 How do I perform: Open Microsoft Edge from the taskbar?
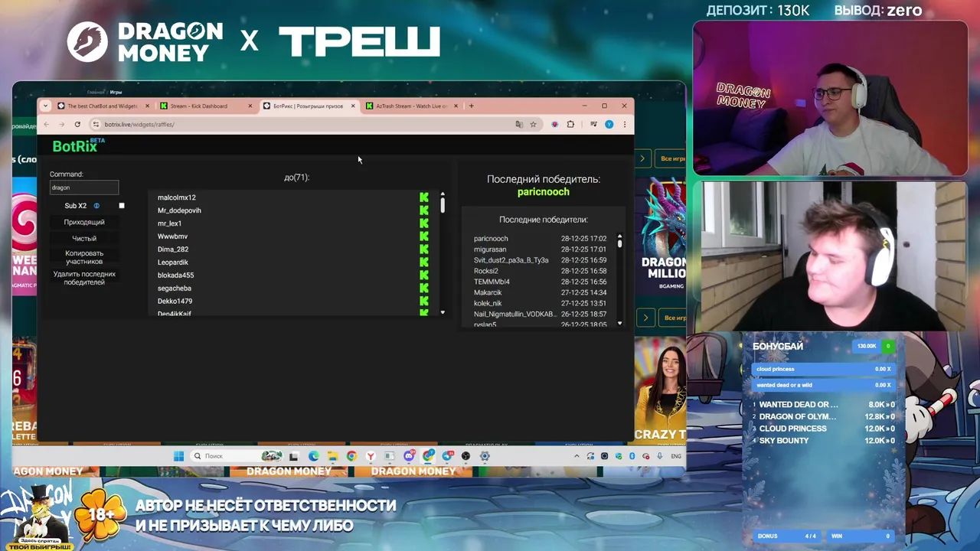point(314,456)
